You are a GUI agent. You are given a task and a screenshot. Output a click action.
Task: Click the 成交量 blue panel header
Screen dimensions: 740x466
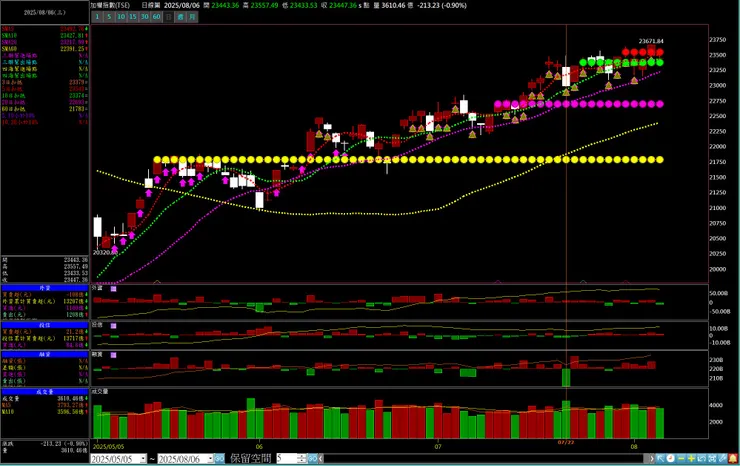pyautogui.click(x=44, y=392)
